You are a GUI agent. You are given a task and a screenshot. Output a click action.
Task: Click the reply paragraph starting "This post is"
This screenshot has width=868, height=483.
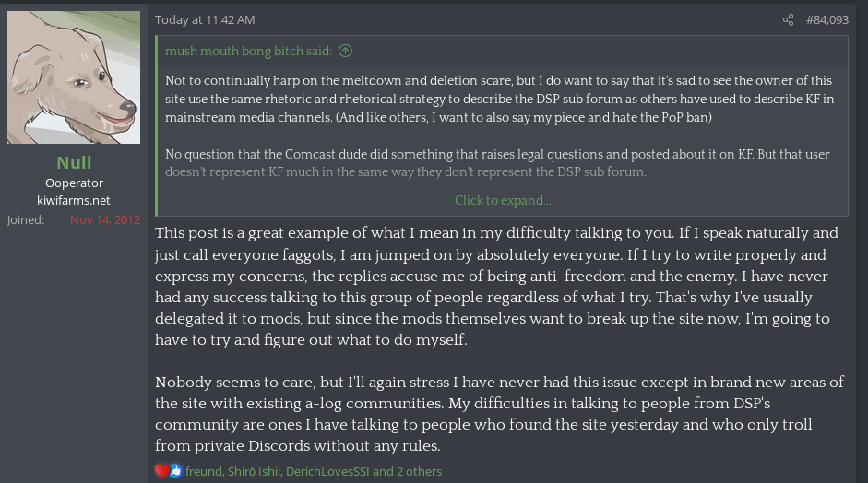click(496, 287)
